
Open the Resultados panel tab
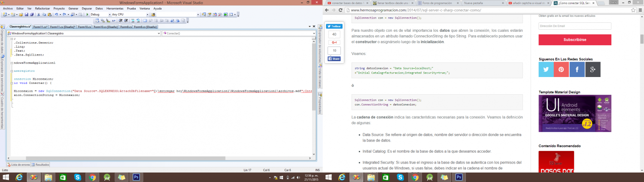[x=40, y=164]
